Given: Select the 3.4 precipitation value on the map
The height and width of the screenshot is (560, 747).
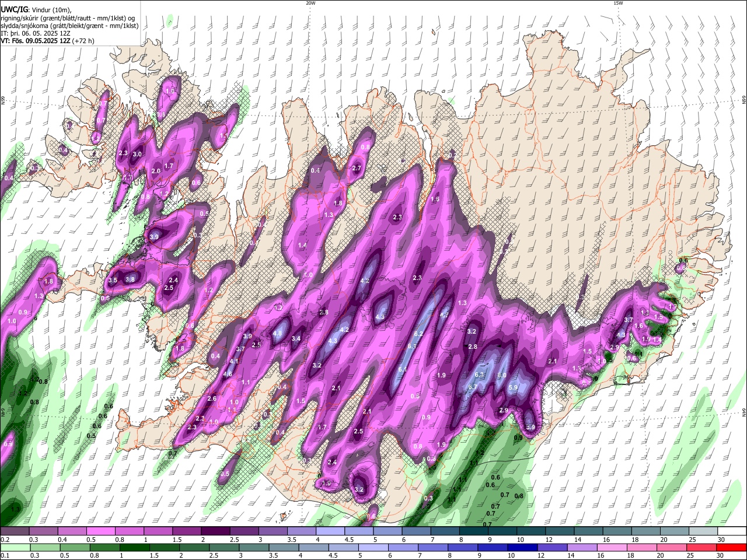Looking at the screenshot, I should (296, 338).
